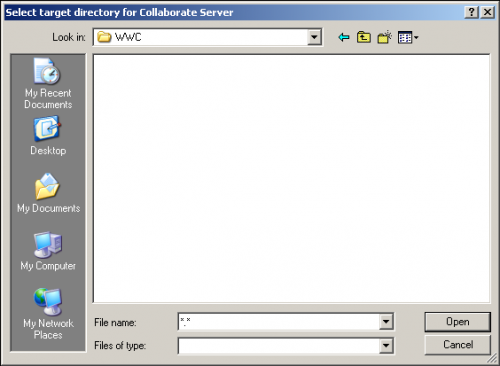Image resolution: width=500 pixels, height=366 pixels.
Task: Click the Files of type field
Action: pos(279,346)
